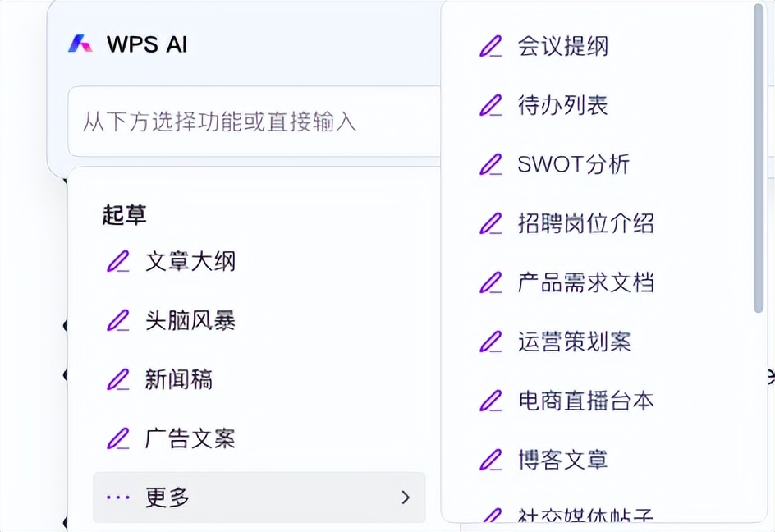Image resolution: width=775 pixels, height=532 pixels.
Task: Select 头脑风暴 from the 起草 list
Action: (x=190, y=320)
